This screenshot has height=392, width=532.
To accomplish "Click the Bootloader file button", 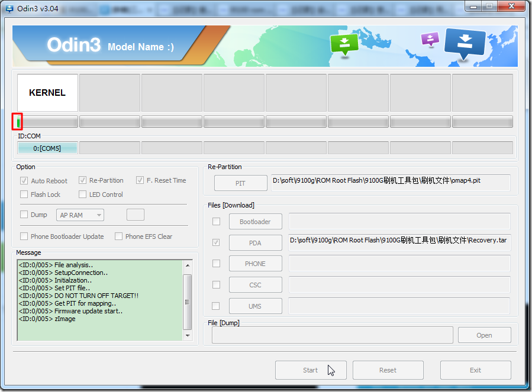I will pos(256,222).
